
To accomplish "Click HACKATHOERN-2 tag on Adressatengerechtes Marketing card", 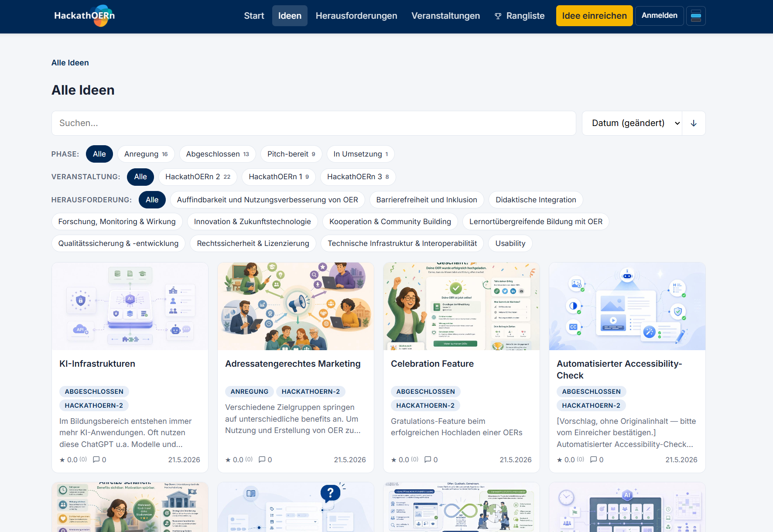I will [x=311, y=392].
